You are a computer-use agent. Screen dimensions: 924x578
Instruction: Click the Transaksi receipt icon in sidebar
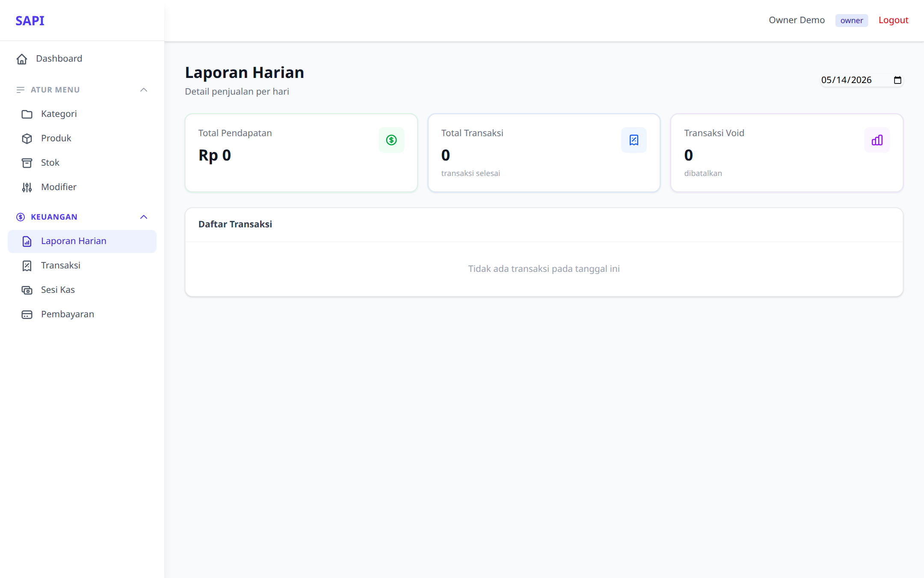(27, 266)
